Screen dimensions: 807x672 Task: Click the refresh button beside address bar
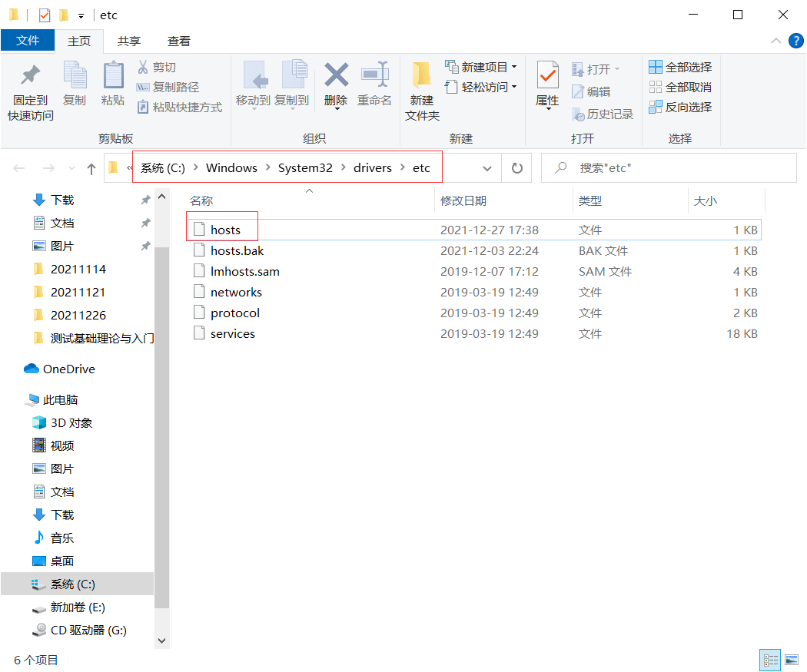(517, 168)
